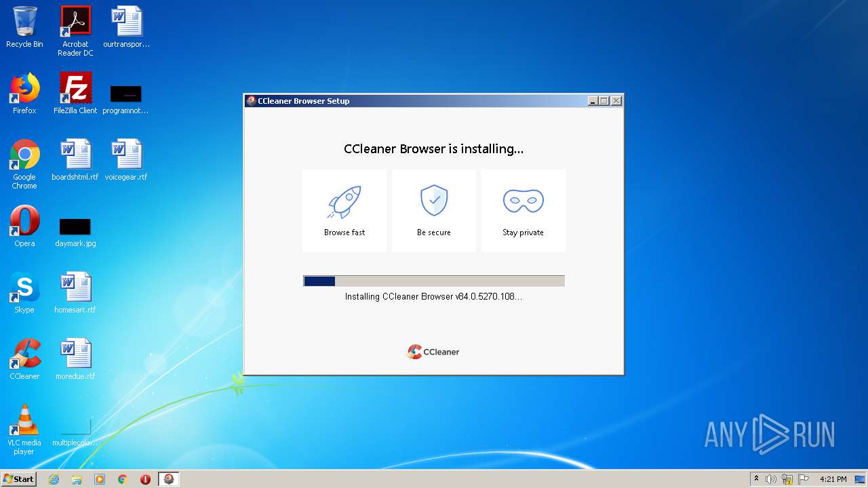The width and height of the screenshot is (868, 488).
Task: Click the 4:21 PM clock
Action: tap(833, 479)
